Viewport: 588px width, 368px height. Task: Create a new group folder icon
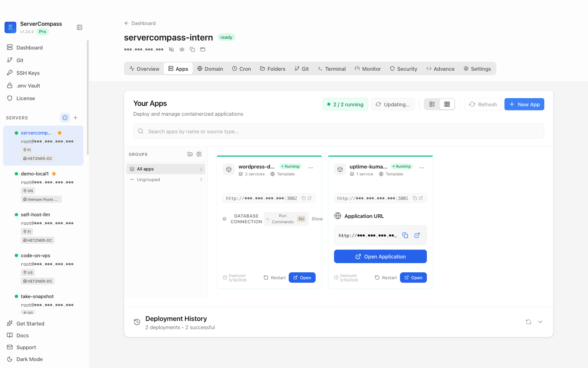[190, 154]
